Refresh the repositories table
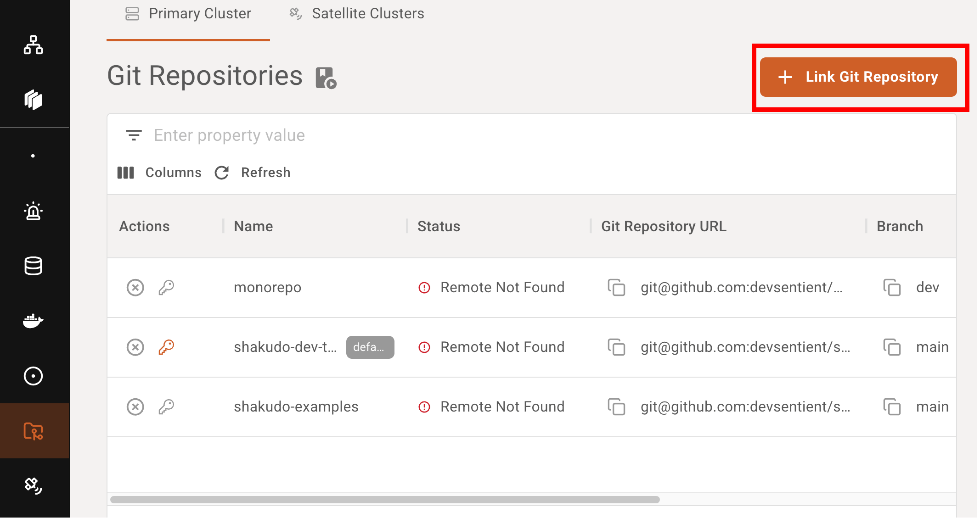The width and height of the screenshot is (980, 518). pyautogui.click(x=253, y=173)
